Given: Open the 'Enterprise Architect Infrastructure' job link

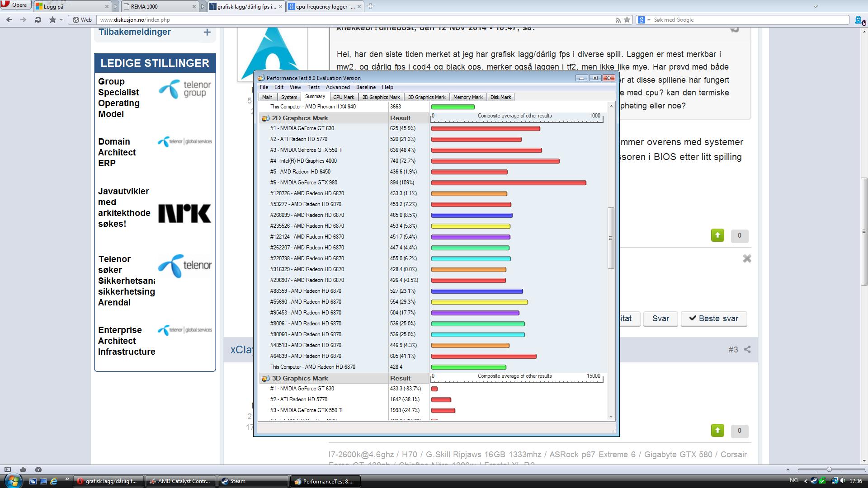Looking at the screenshot, I should click(x=127, y=341).
